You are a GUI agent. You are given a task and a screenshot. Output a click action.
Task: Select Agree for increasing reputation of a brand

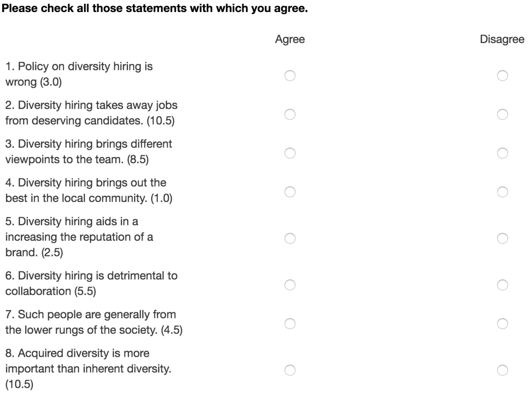(290, 239)
